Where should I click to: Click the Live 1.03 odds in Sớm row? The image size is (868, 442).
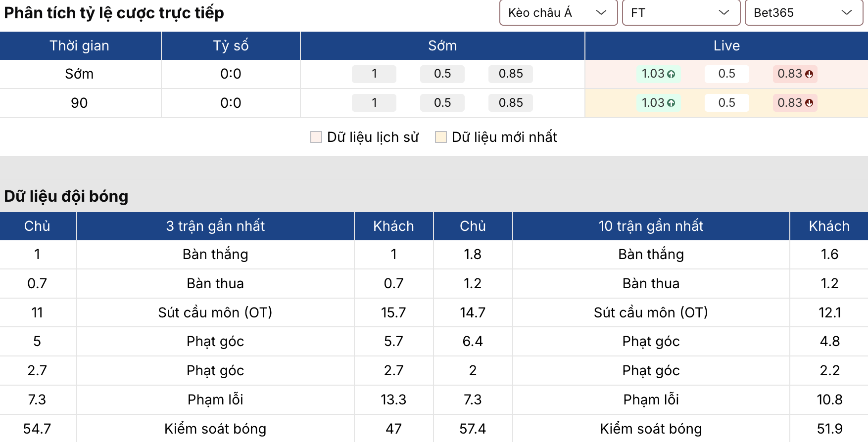click(x=653, y=74)
